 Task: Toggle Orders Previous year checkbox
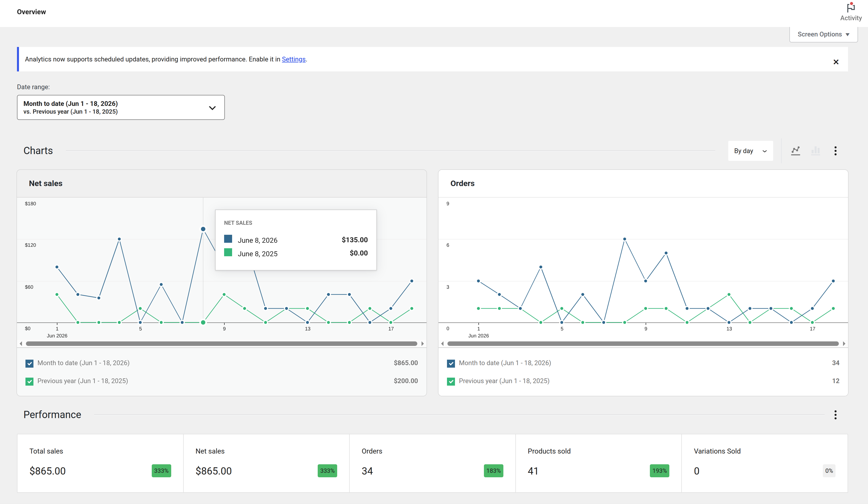451,381
